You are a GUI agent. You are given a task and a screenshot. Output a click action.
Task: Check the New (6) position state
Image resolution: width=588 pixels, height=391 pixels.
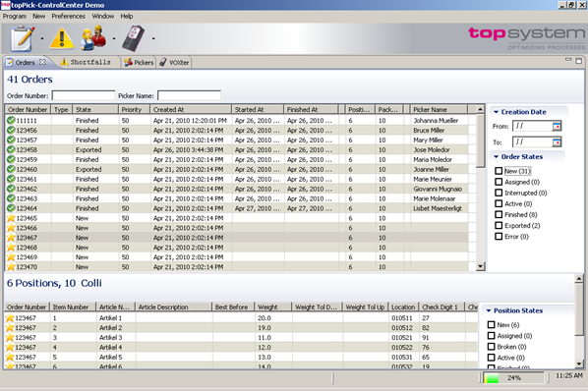pyautogui.click(x=491, y=325)
